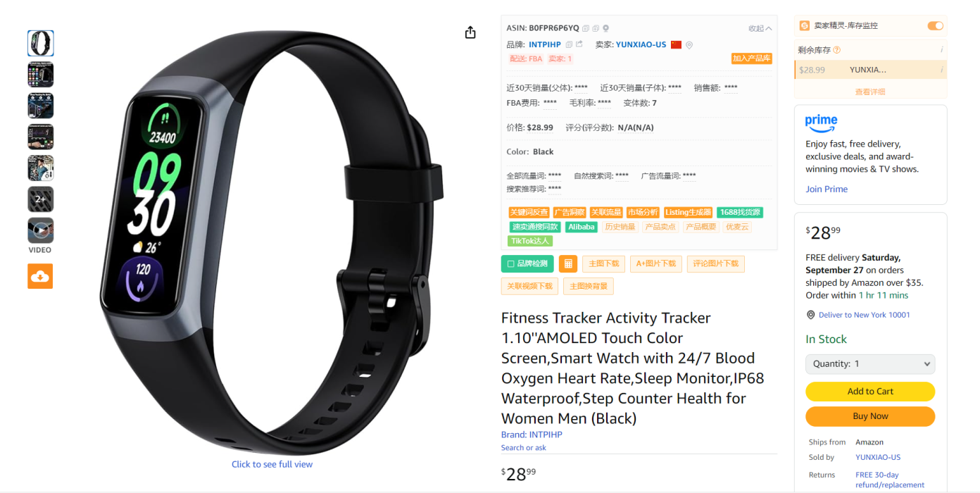Click the Add to Cart button
Image resolution: width=980 pixels, height=493 pixels.
(870, 392)
